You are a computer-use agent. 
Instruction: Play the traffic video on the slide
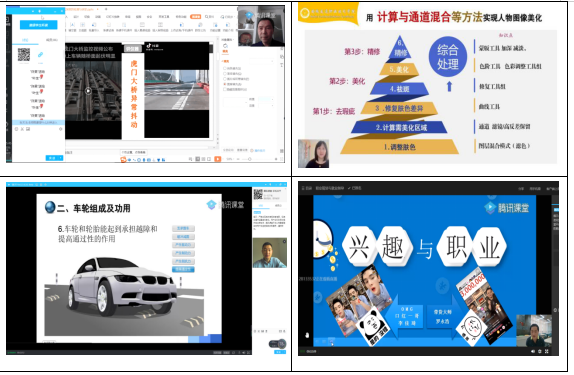[x=88, y=91]
